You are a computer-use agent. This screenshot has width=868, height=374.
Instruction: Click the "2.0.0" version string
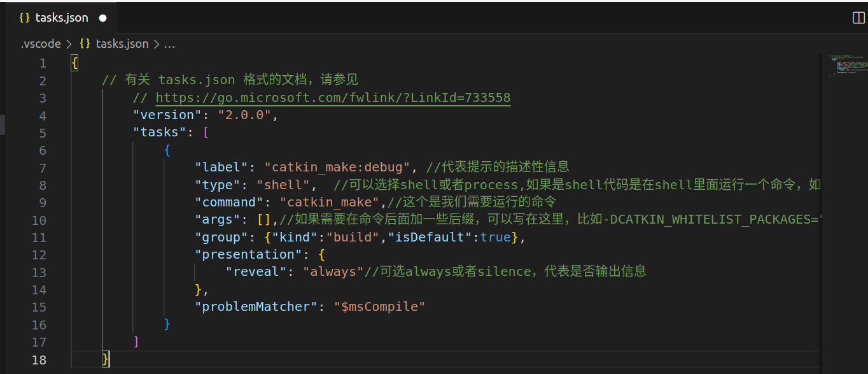point(244,115)
